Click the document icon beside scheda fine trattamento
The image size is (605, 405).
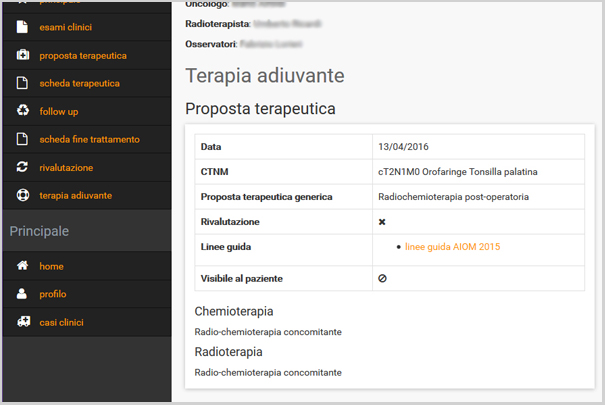point(22,139)
